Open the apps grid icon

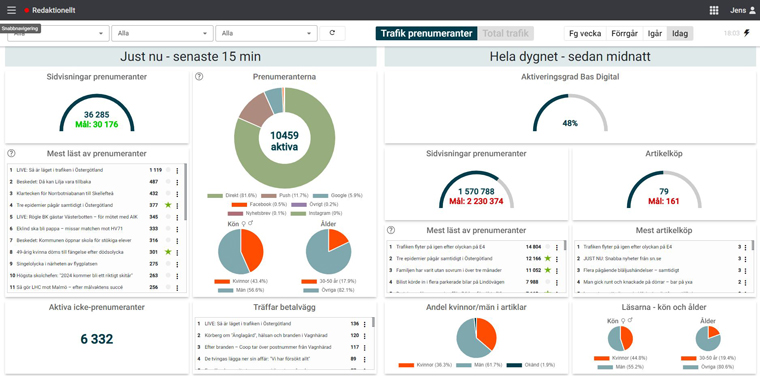(713, 10)
